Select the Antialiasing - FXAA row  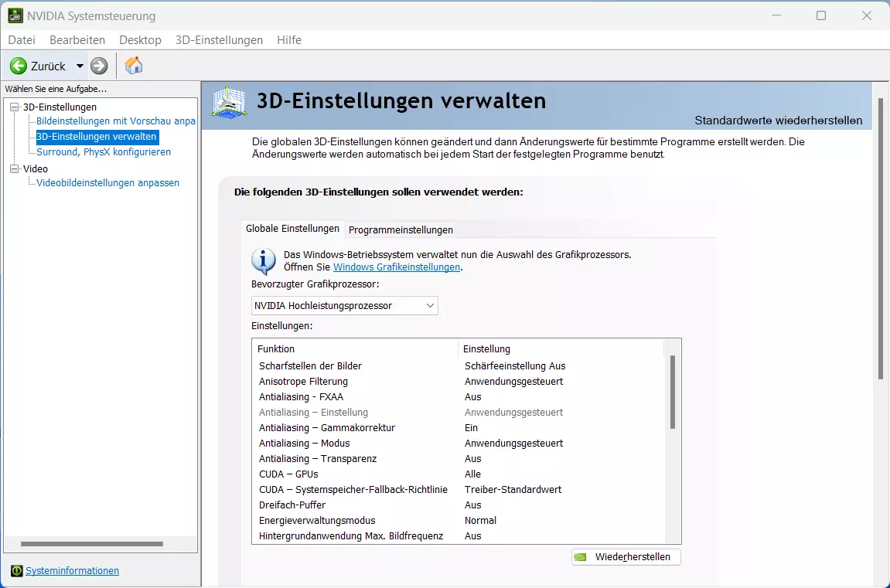(458, 397)
